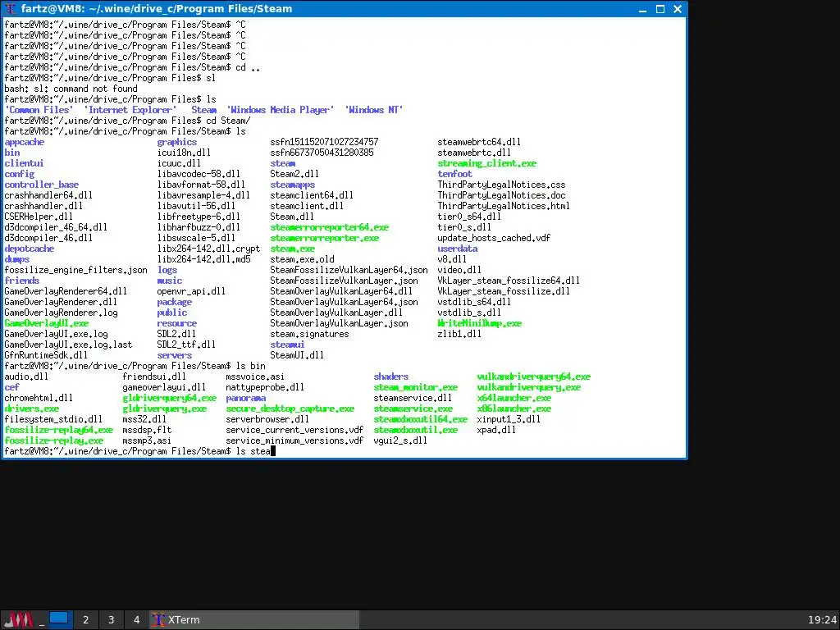The height and width of the screenshot is (630, 840).
Task: Click 'openvr_api.dll' file name
Action: coord(191,291)
